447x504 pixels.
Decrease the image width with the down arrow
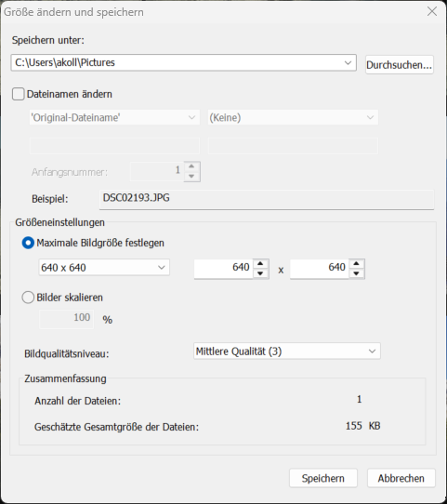[x=260, y=273]
